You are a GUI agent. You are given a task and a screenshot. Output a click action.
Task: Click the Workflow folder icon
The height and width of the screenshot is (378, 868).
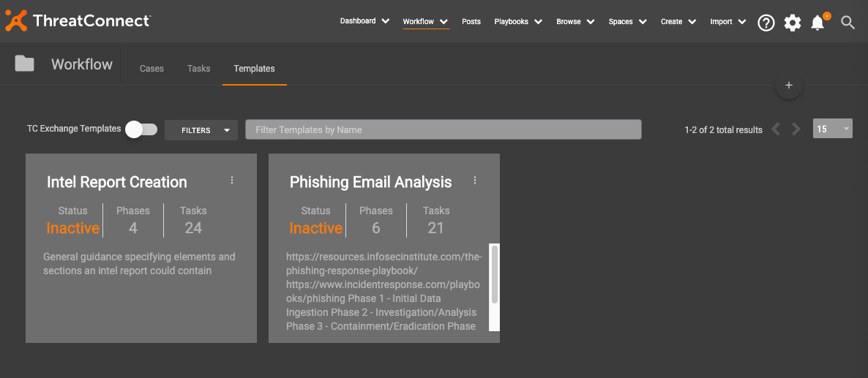point(24,64)
